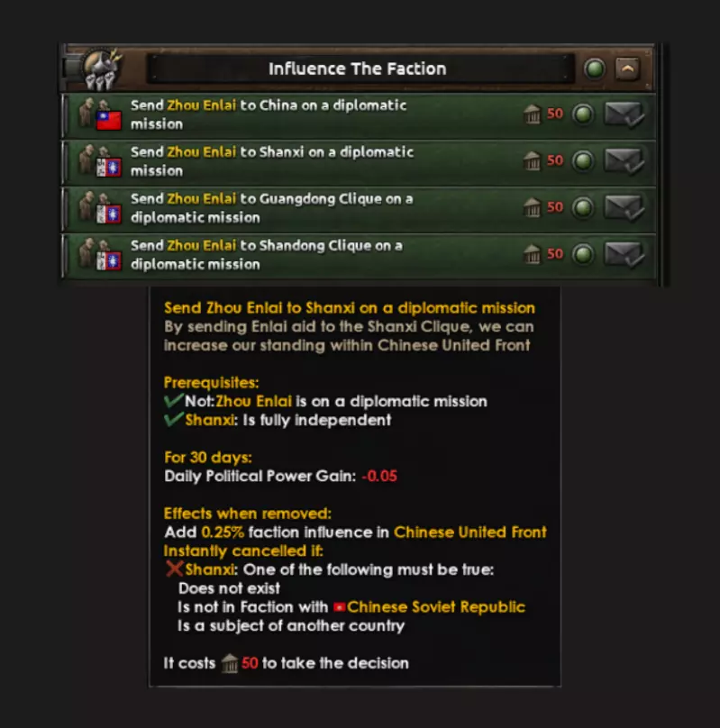Select the Shandong Clique diplomatic mission row
Screen dimensions: 720x728
(359, 255)
